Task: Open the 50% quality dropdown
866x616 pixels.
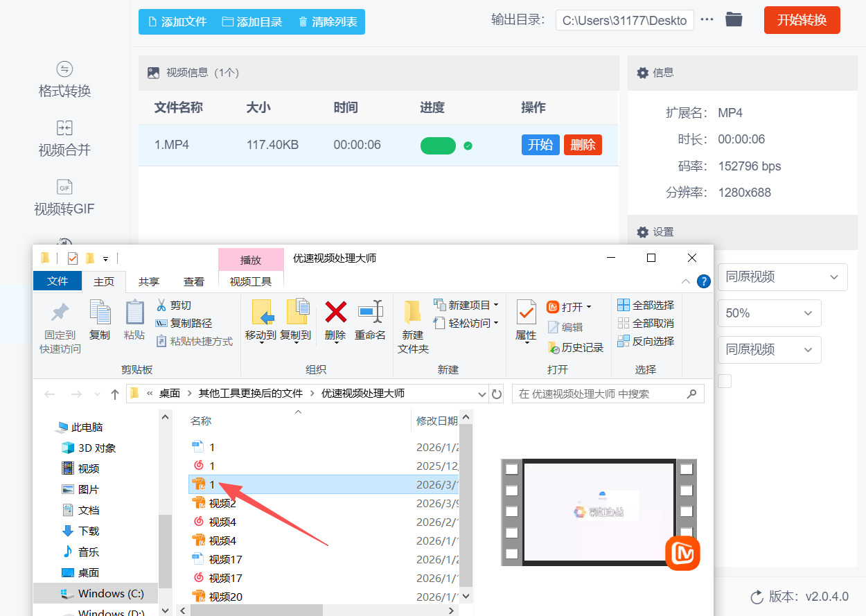Action: click(769, 313)
